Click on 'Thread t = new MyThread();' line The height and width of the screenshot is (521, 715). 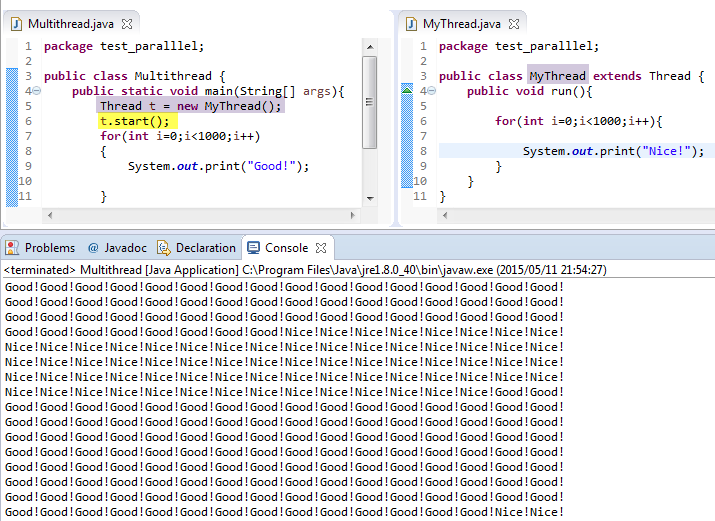click(191, 106)
